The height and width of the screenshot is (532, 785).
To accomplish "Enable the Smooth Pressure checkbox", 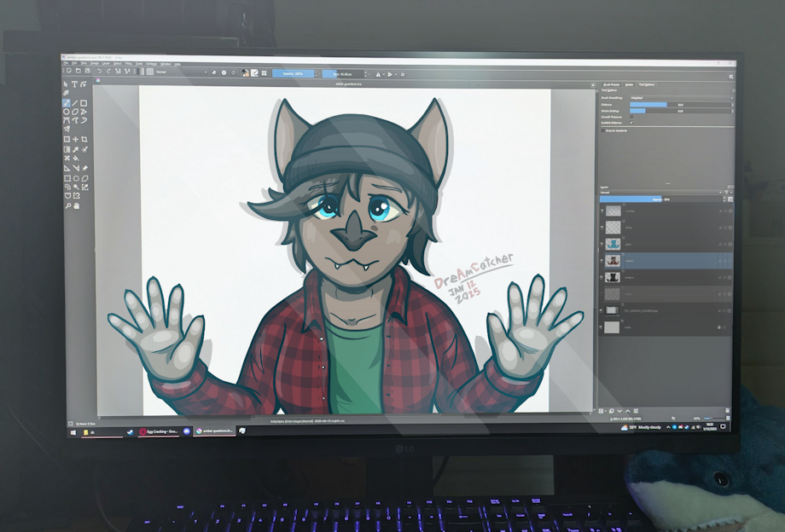I will 631,117.
